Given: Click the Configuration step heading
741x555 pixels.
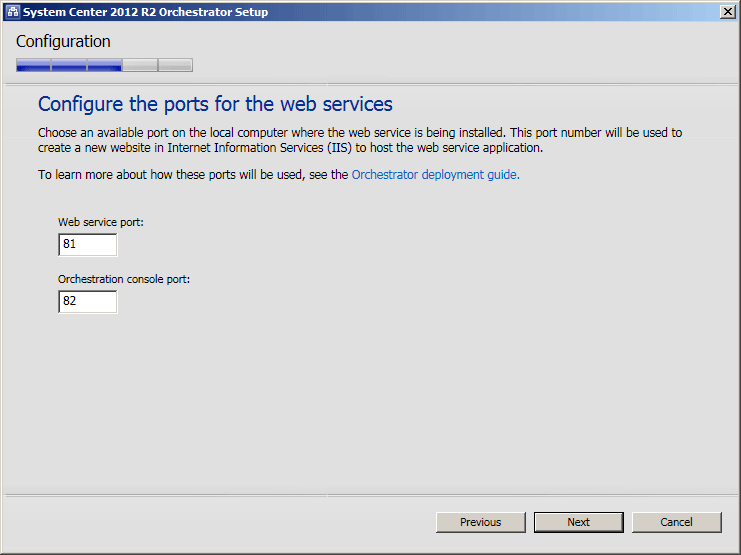Looking at the screenshot, I should [63, 42].
